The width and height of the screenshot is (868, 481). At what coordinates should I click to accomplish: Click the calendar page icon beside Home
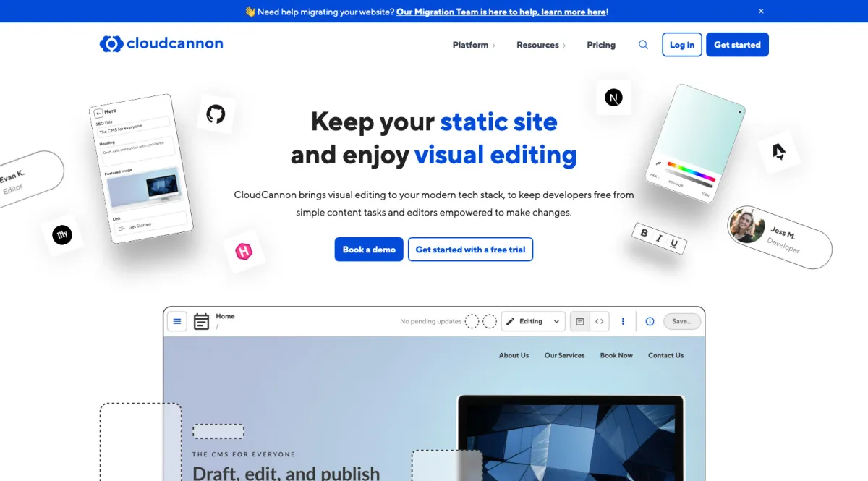(x=202, y=321)
